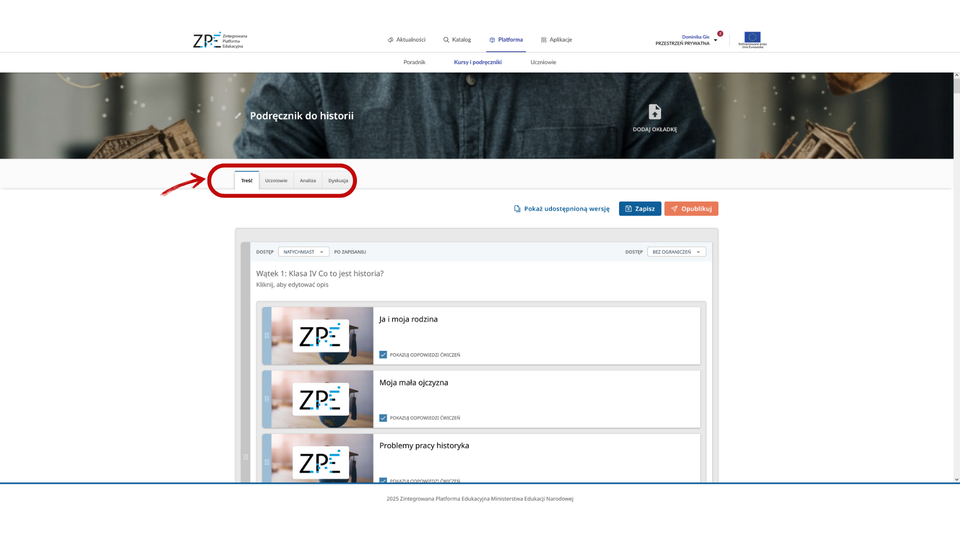Click the pencil icon beside the textbook title

click(238, 116)
